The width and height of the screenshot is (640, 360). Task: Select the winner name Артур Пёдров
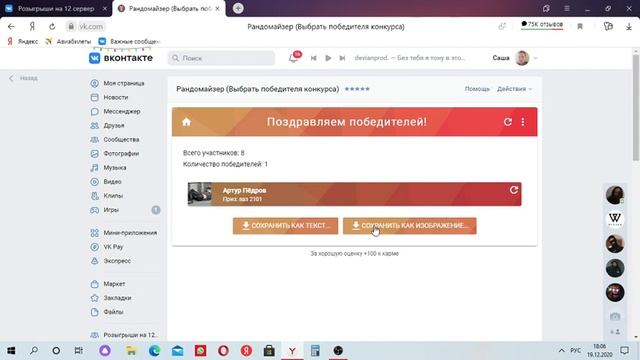(x=244, y=190)
